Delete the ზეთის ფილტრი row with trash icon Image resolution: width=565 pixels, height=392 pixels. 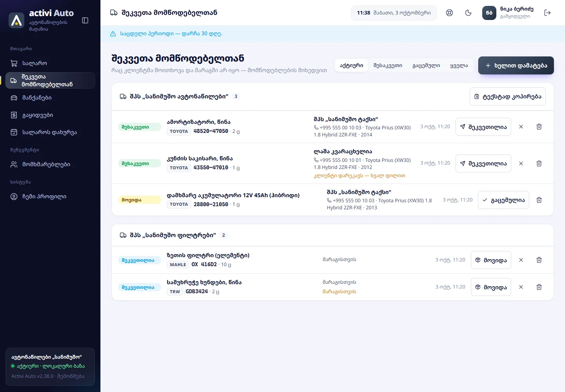tap(539, 260)
